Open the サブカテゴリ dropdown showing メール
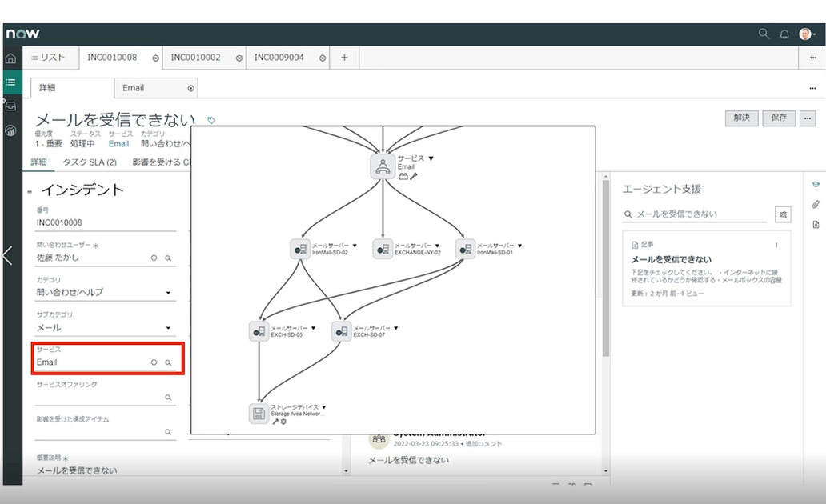Viewport: 826px width, 504px height. [105, 328]
